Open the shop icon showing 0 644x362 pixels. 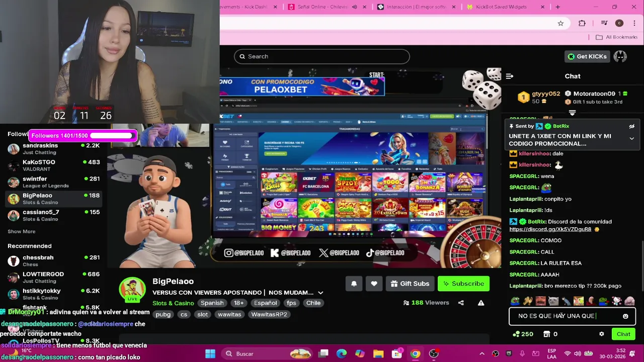pyautogui.click(x=550, y=334)
